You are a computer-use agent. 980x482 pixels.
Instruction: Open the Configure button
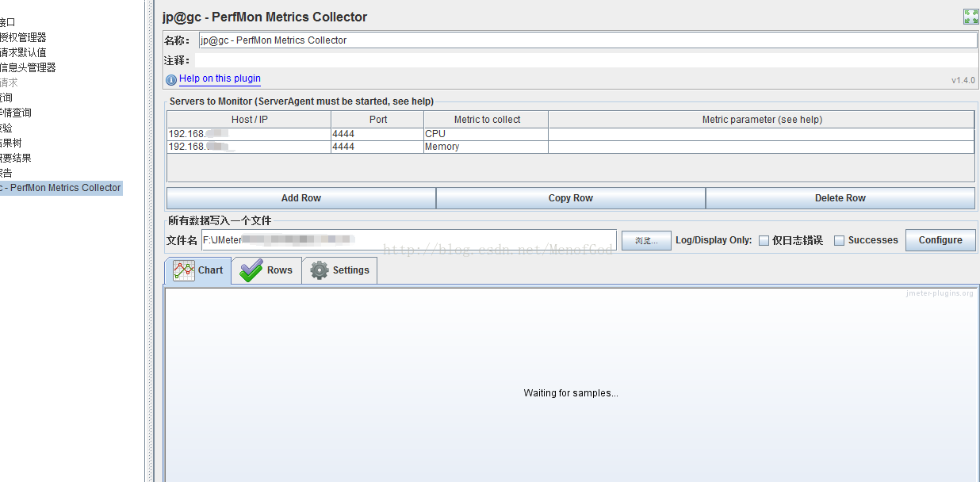940,240
